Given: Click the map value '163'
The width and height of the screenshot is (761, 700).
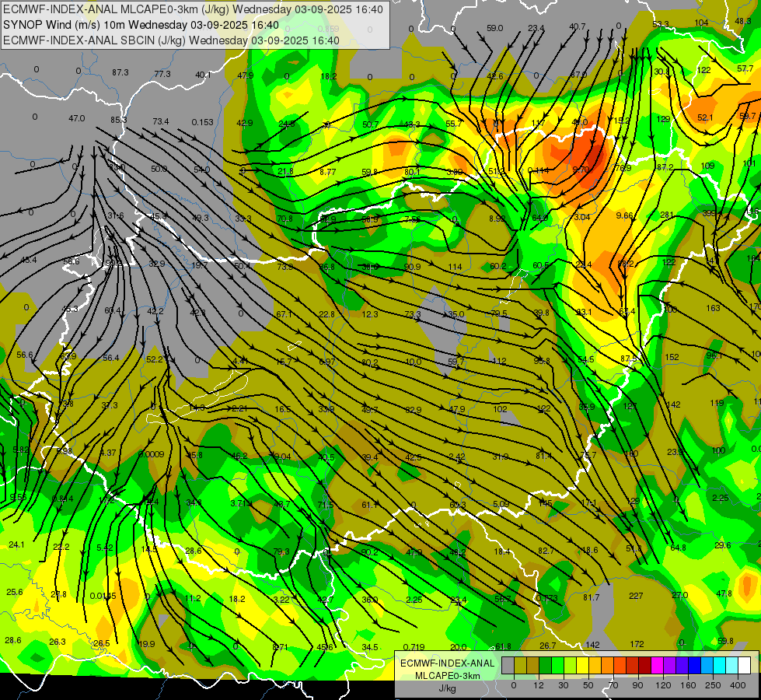Looking at the screenshot, I should click(713, 308).
